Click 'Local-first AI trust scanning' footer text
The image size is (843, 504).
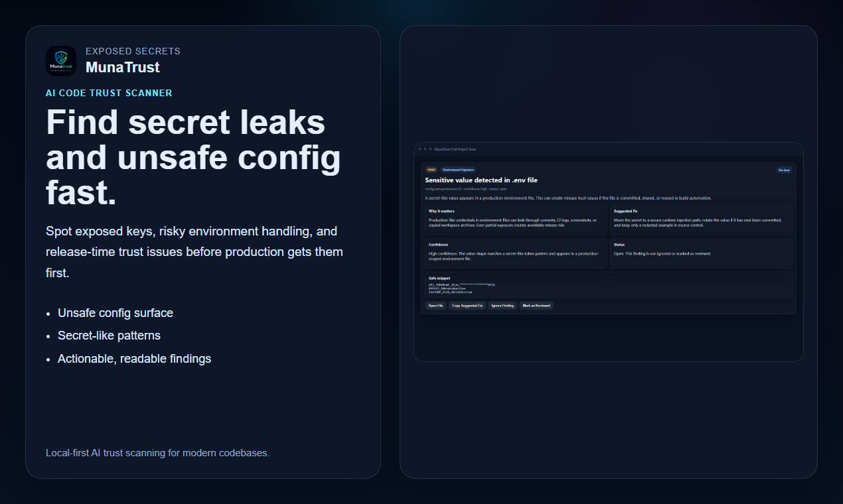click(157, 453)
